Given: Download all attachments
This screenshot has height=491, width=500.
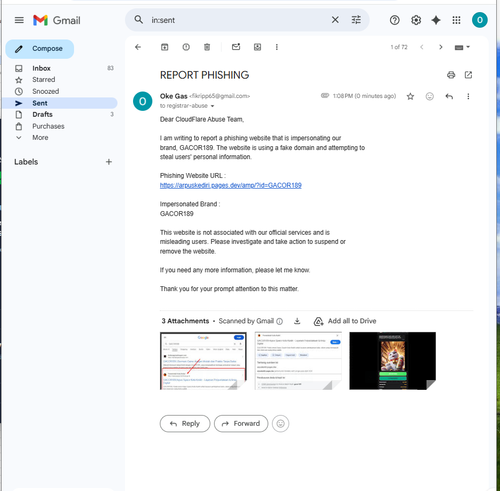Looking at the screenshot, I should pyautogui.click(x=297, y=321).
